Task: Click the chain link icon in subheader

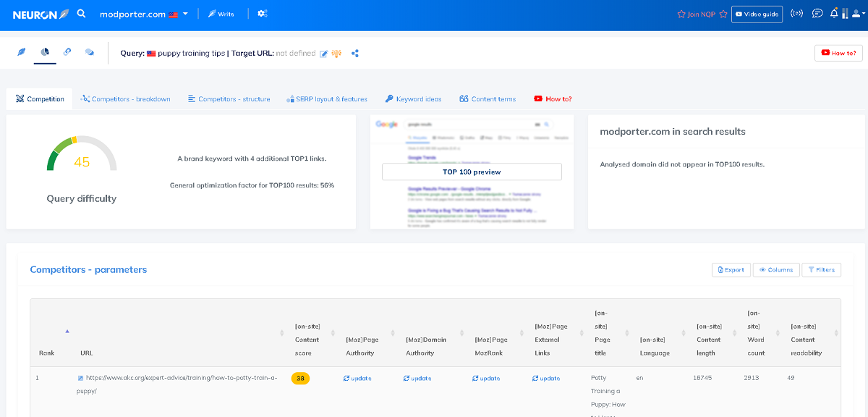Action: pos(67,52)
